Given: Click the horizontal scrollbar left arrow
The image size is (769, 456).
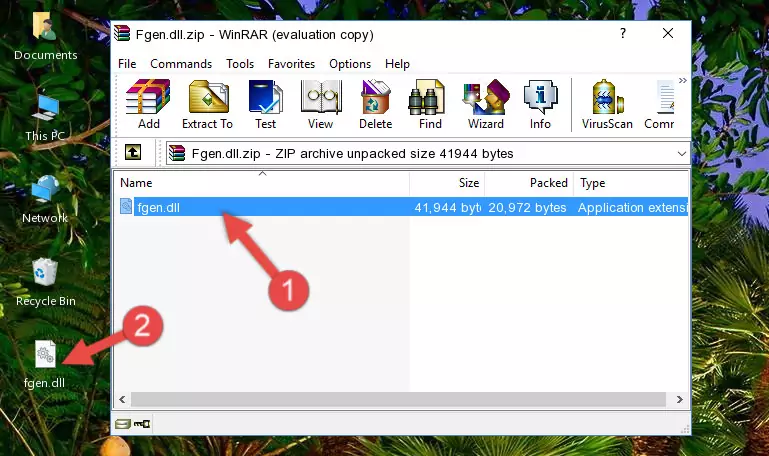Looking at the screenshot, I should (122, 399).
